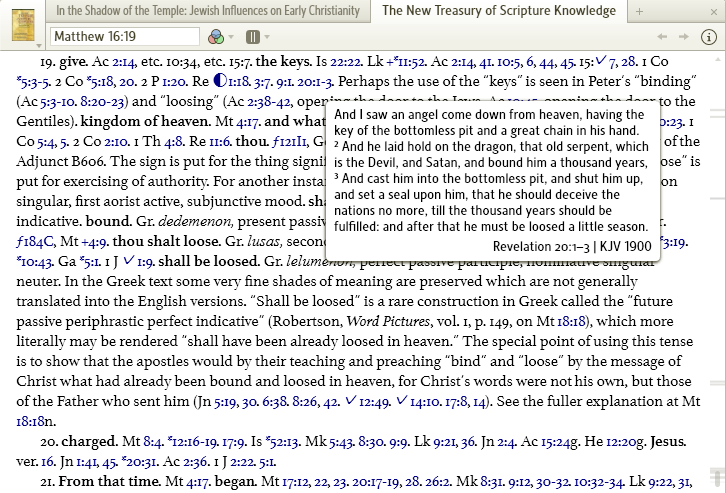Toggle the parallel columns view icon
726x493 pixels.
coord(252,37)
